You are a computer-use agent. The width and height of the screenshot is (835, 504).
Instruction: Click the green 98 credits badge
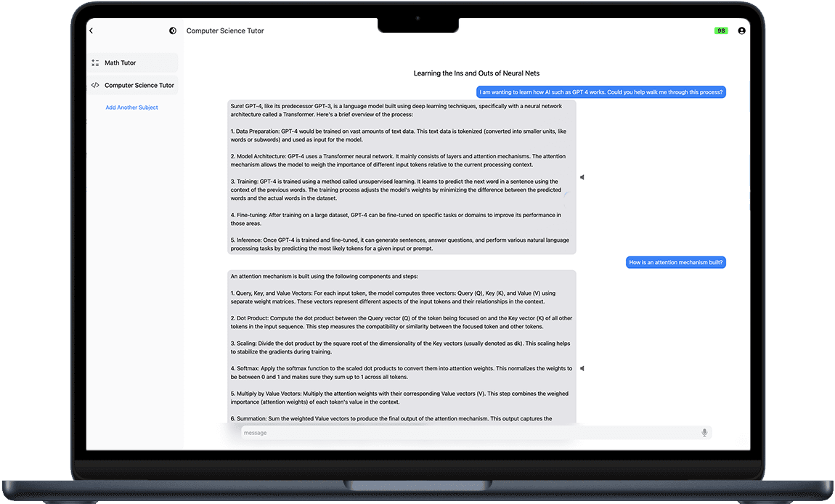click(x=721, y=31)
